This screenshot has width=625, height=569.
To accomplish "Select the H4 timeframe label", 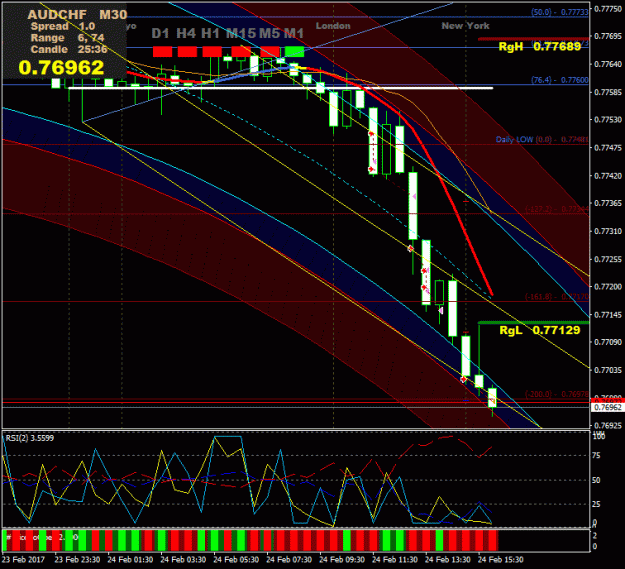I will pos(186,33).
